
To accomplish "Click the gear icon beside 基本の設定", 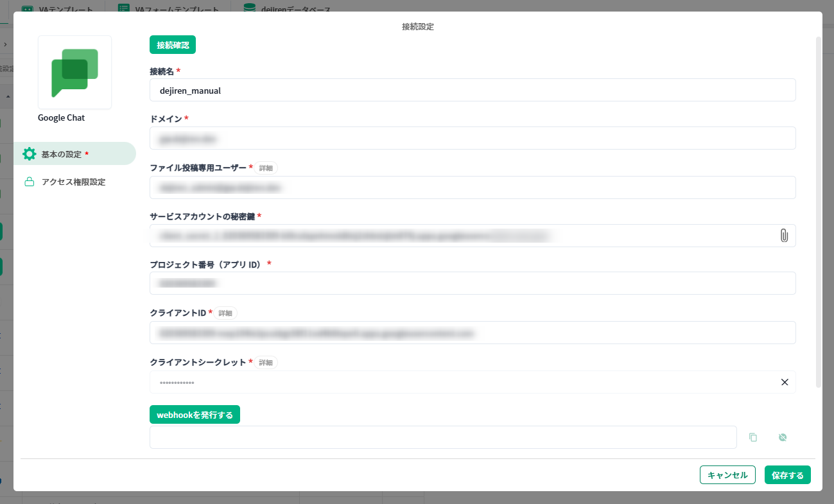I will (x=29, y=154).
